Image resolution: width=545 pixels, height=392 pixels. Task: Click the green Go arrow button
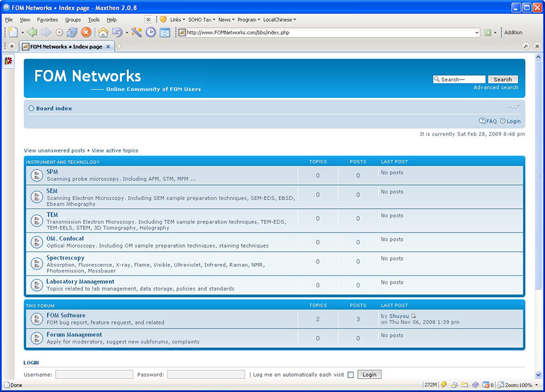pos(487,32)
